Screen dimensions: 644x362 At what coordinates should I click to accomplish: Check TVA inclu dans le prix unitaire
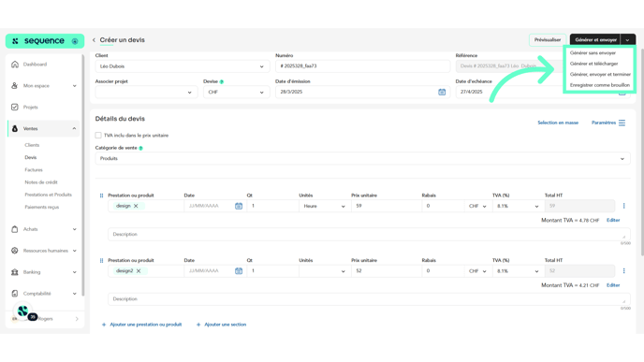tap(98, 135)
